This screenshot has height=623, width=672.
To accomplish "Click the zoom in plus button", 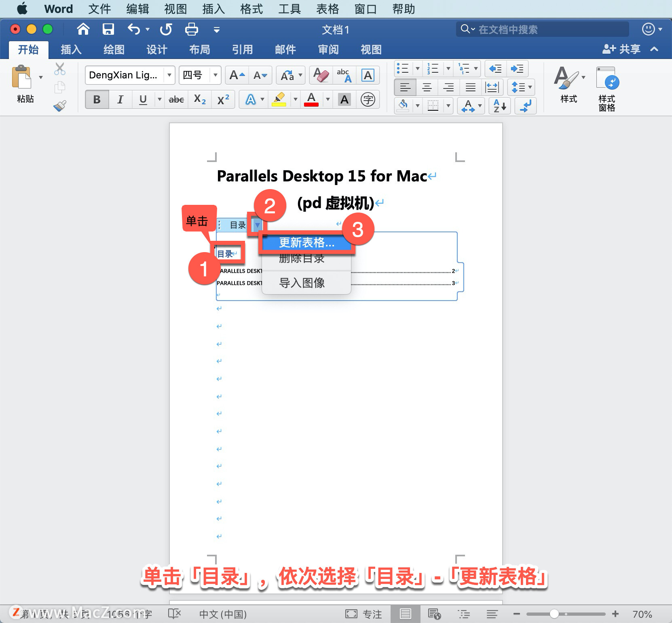I will click(615, 614).
